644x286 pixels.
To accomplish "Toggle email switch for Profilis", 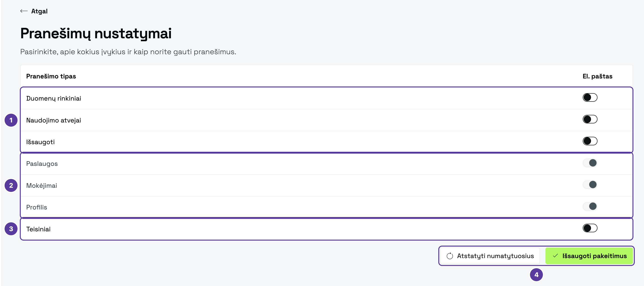I will click(590, 206).
